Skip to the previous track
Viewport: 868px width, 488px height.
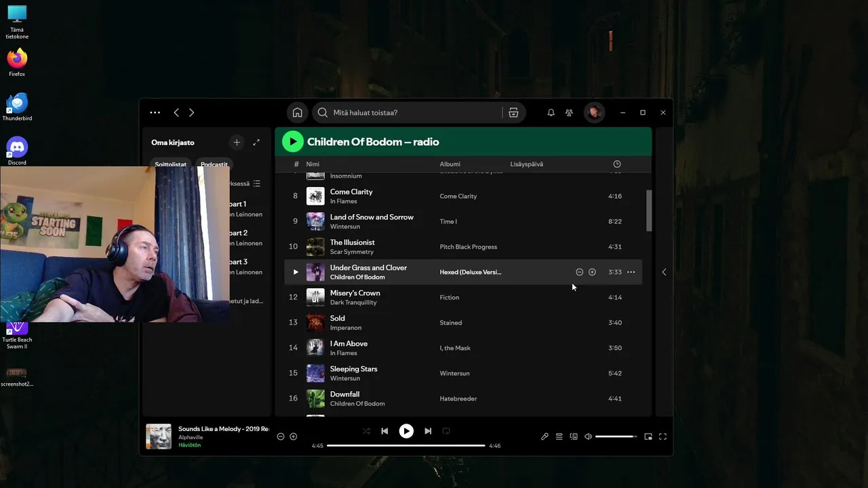coord(384,431)
